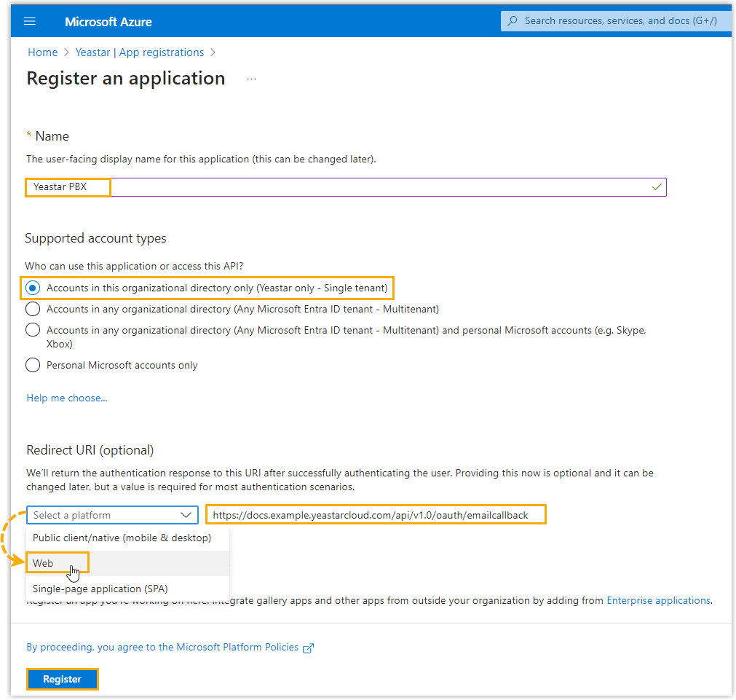Open the Azure portal hamburger menu
The image size is (736, 700).
(x=29, y=20)
